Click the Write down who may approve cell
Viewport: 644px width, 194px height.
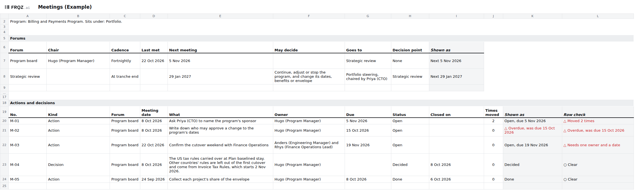220,131
